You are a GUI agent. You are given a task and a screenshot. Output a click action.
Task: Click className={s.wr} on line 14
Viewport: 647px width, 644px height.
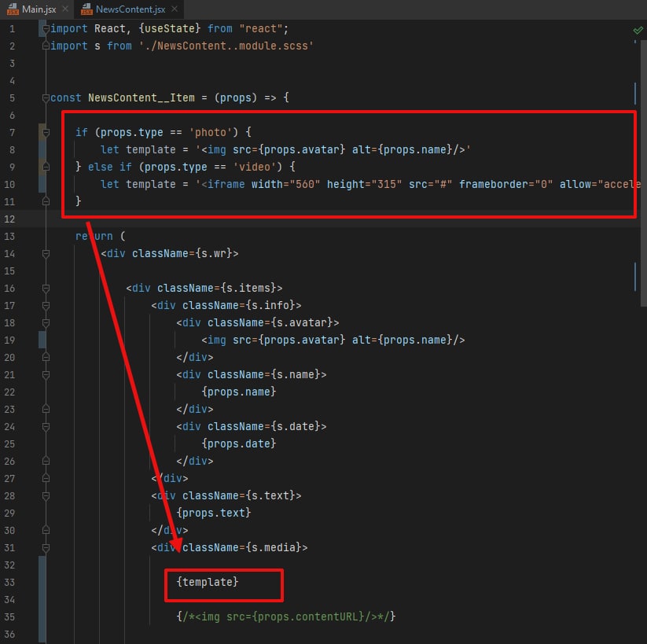pos(182,253)
